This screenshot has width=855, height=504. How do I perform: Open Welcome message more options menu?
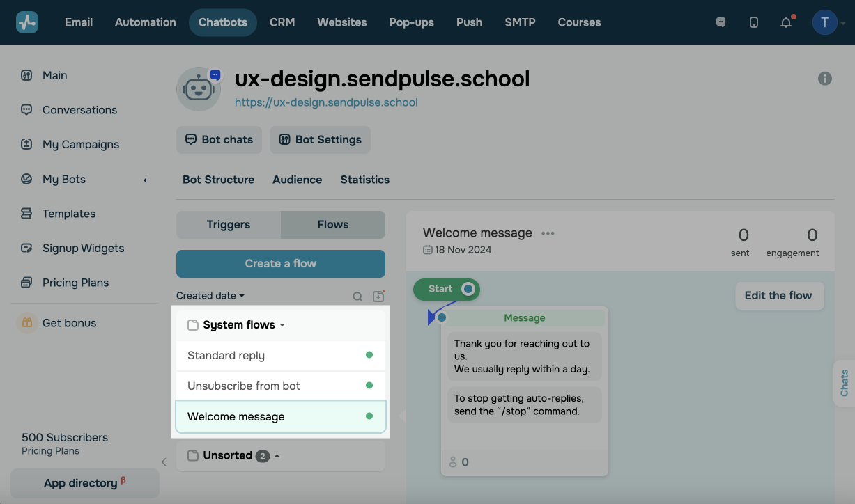coord(548,233)
